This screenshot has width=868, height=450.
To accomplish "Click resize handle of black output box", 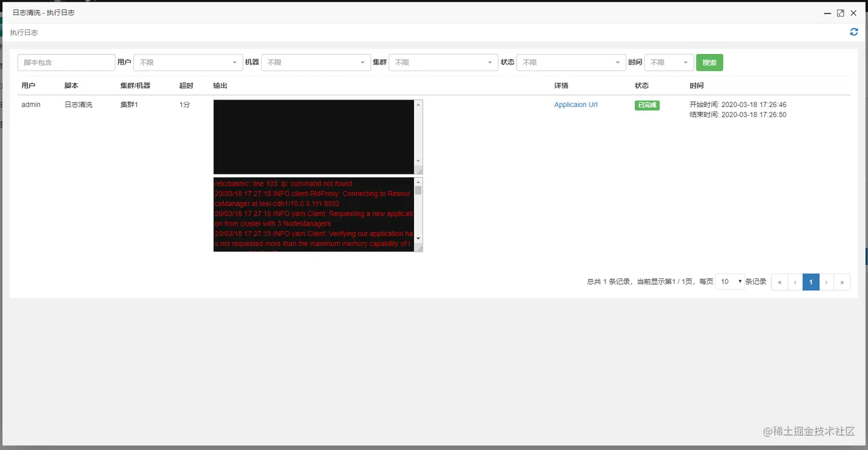I will pyautogui.click(x=419, y=171).
